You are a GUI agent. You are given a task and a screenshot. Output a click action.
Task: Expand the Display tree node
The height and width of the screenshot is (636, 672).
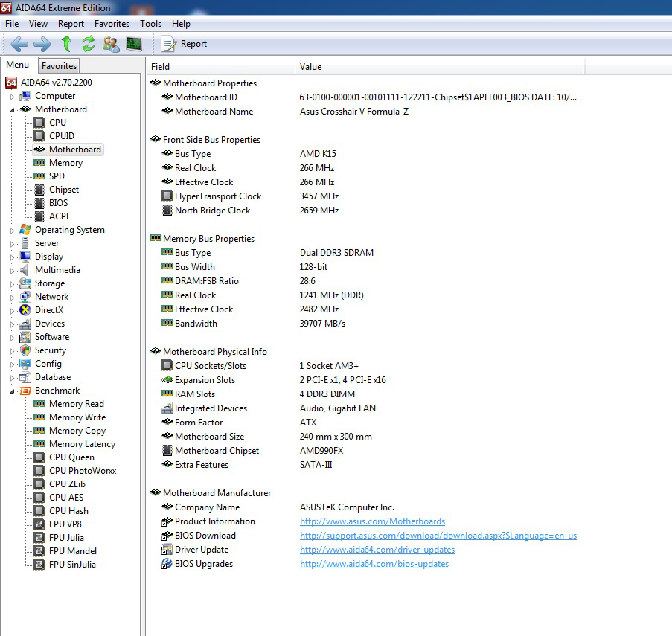click(x=13, y=257)
